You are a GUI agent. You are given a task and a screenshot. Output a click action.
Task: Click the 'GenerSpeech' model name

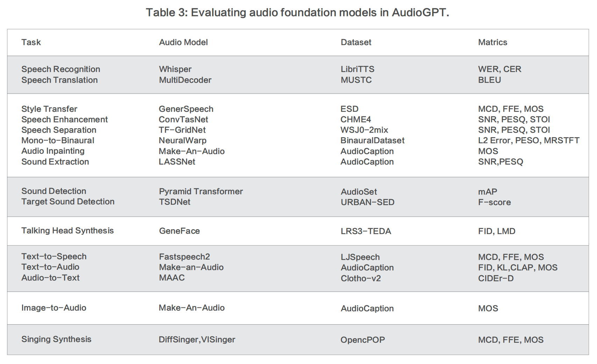click(x=186, y=109)
